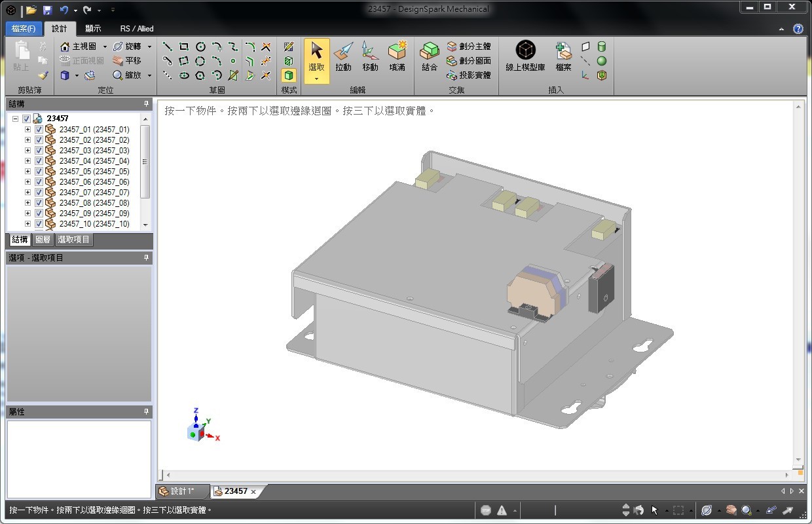Screen dimensions: 812x524
Task: Select the Move (移動) tool
Action: tap(370, 56)
